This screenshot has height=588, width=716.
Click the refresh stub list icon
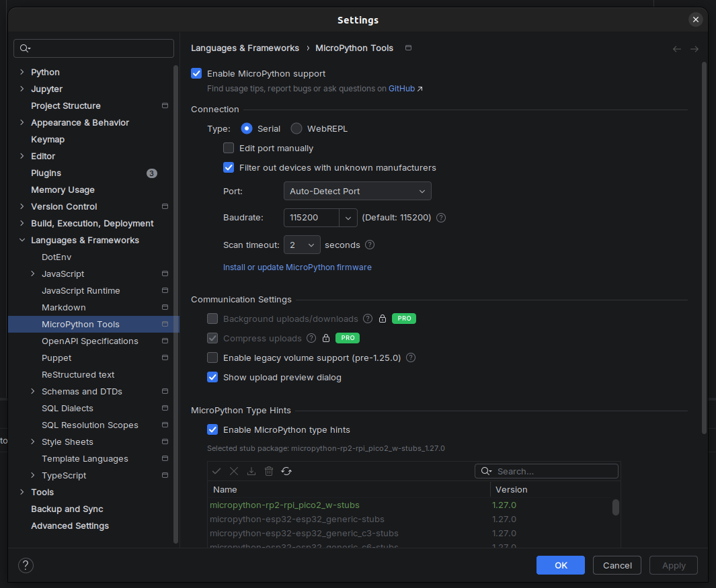[286, 471]
